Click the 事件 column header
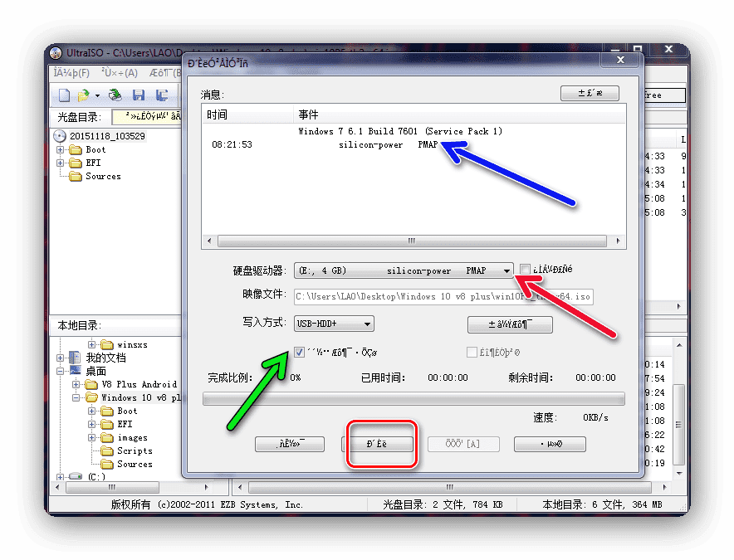 (460, 114)
